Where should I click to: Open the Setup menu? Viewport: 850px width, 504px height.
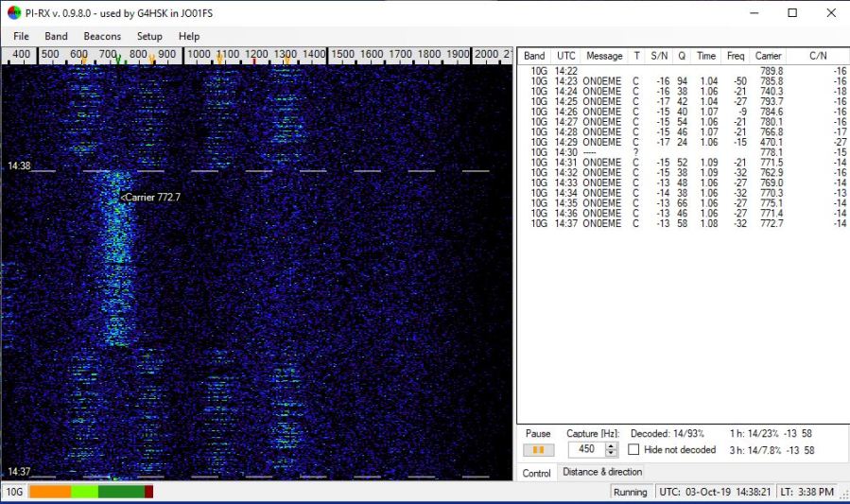pyautogui.click(x=149, y=36)
